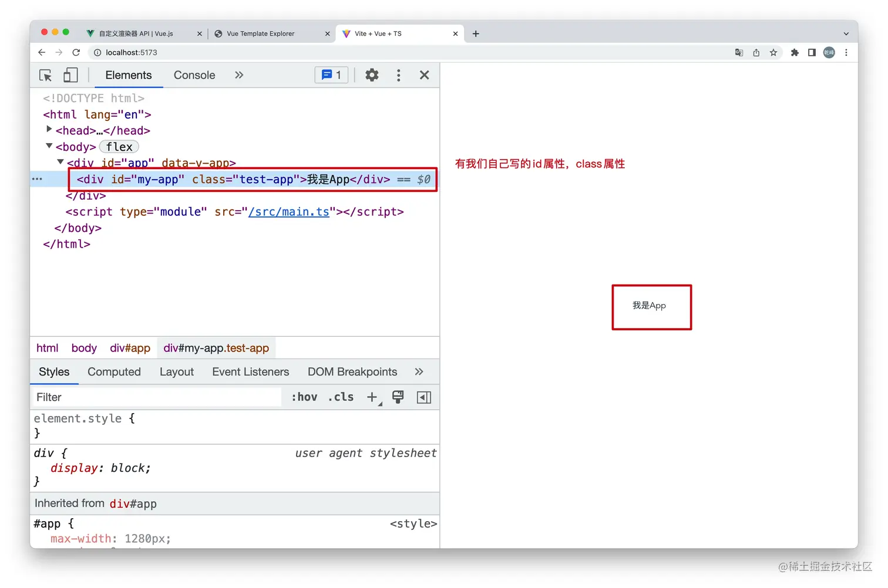Toggle the device toolbar icon
The image size is (888, 588).
[x=70, y=75]
